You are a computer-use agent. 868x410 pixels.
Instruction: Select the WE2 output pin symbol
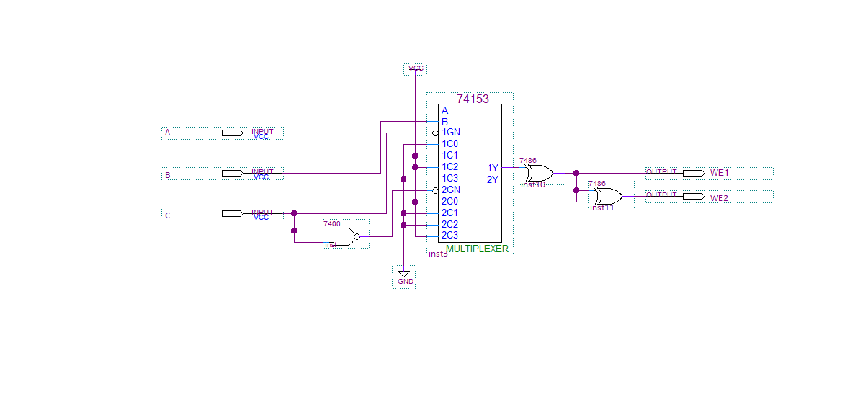coord(693,196)
